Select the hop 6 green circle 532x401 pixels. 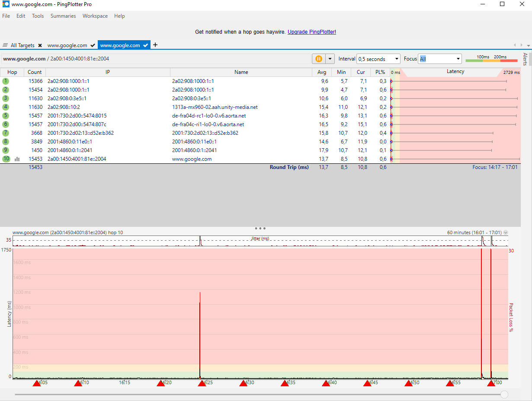(5, 124)
